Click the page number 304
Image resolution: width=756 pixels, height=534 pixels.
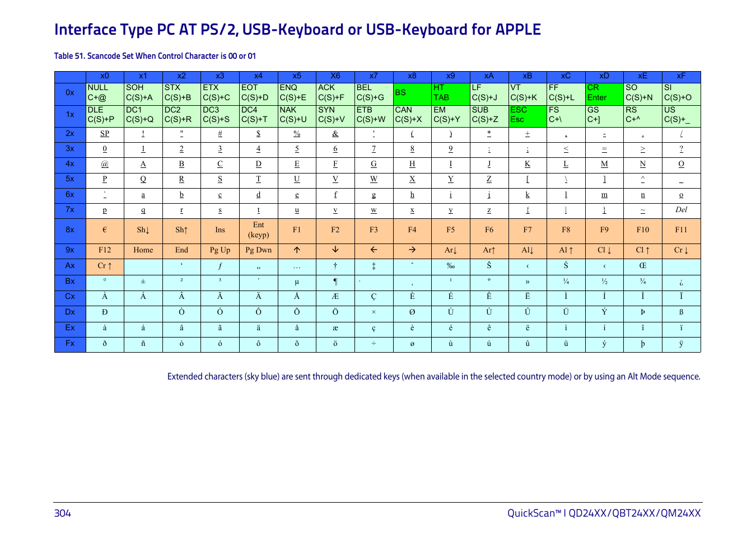pos(63,513)
